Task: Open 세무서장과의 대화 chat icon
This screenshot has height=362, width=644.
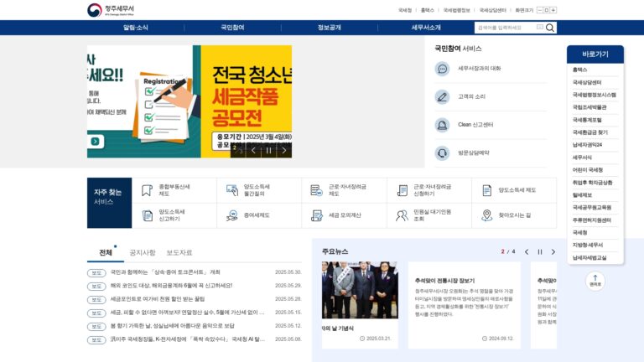Action: tap(442, 69)
